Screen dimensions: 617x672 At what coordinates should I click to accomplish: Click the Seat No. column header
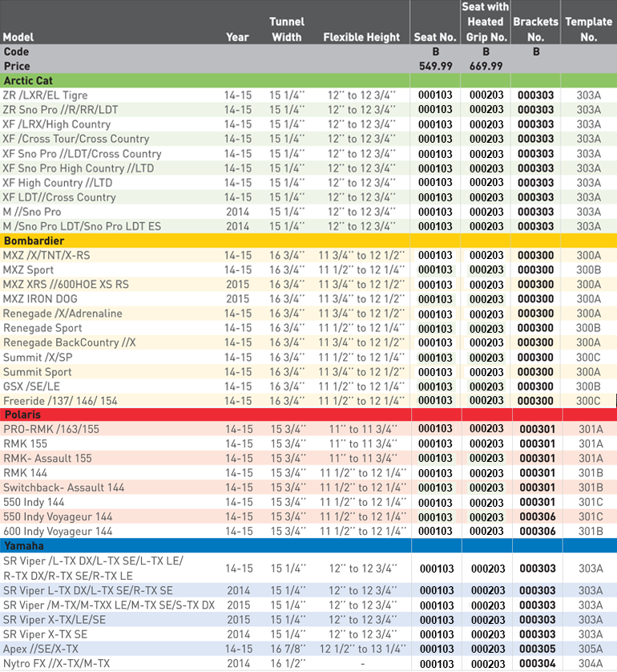[435, 37]
